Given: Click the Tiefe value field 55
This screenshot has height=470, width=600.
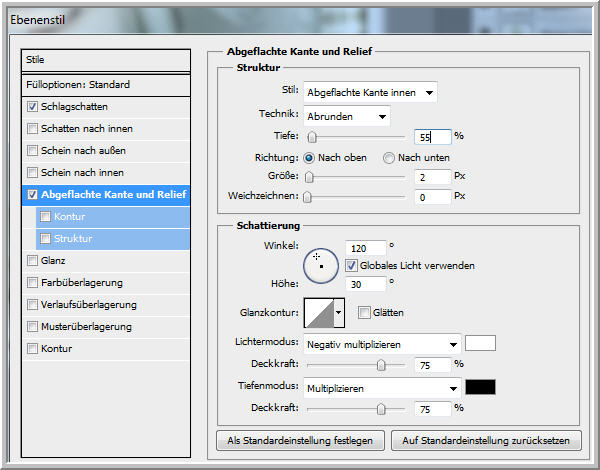Looking at the screenshot, I should coord(433,137).
